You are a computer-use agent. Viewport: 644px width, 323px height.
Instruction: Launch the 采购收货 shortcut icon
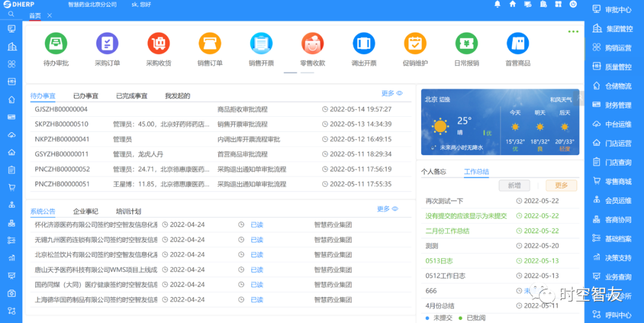coord(159,44)
